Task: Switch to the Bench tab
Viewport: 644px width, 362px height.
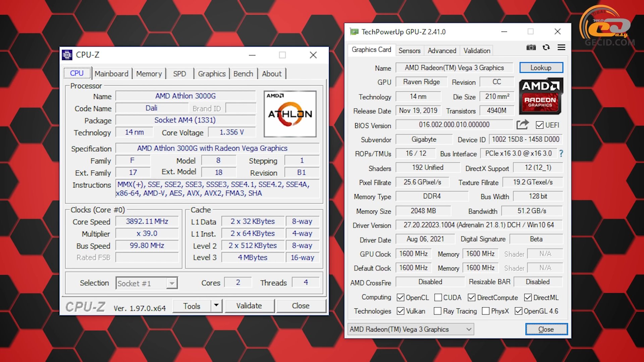Action: coord(243,73)
